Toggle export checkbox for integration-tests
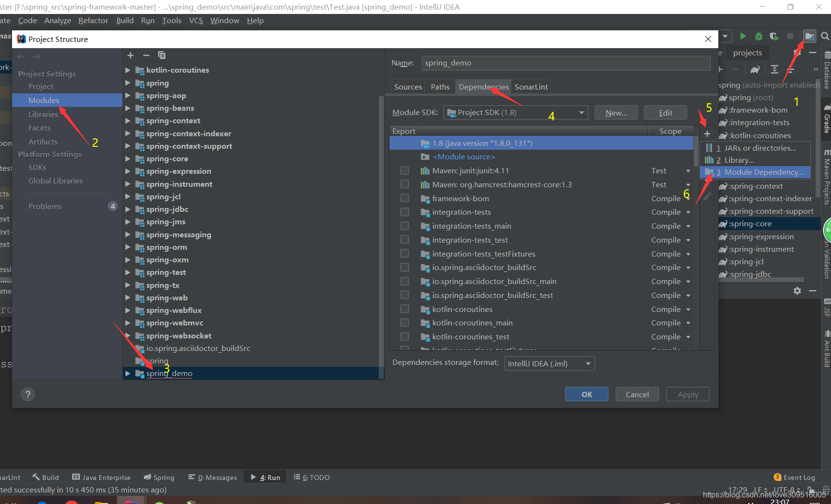831x504 pixels. pos(404,212)
